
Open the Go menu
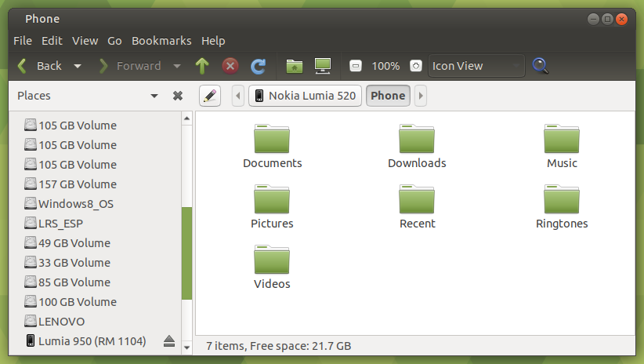point(114,41)
